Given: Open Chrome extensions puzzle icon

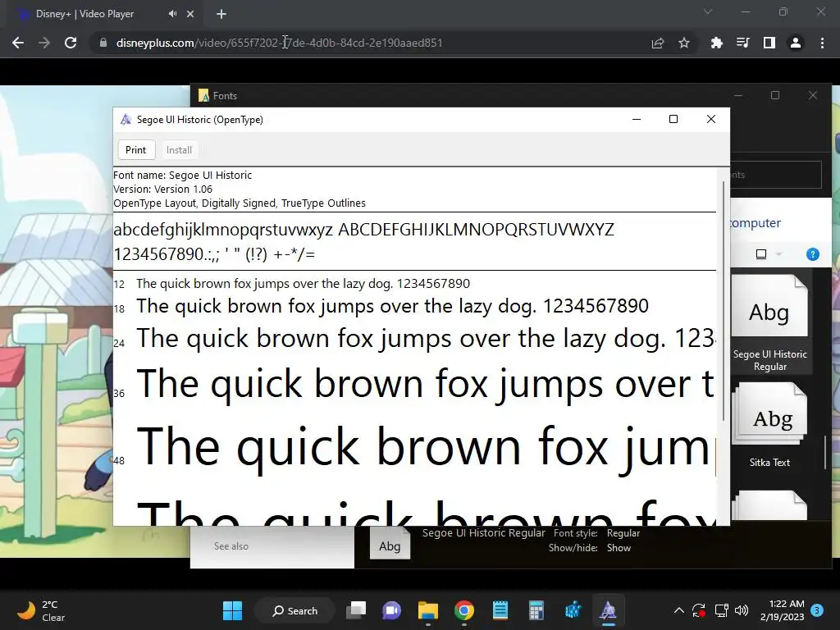Looking at the screenshot, I should (717, 43).
